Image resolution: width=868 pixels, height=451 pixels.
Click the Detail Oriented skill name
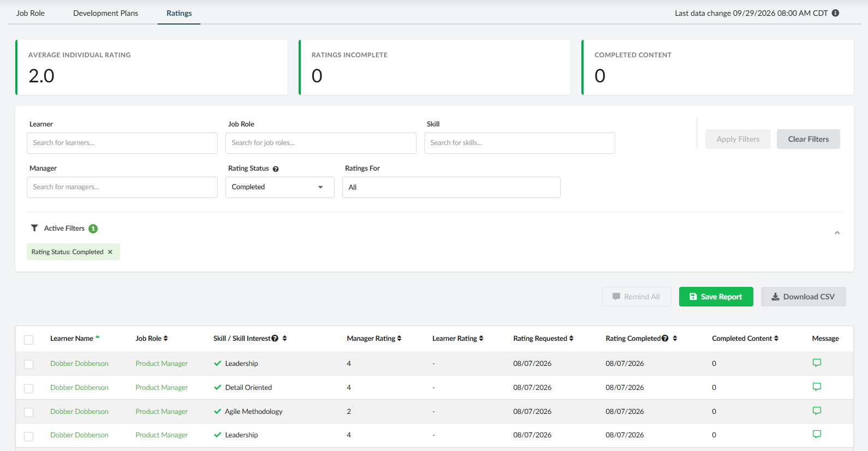click(248, 387)
